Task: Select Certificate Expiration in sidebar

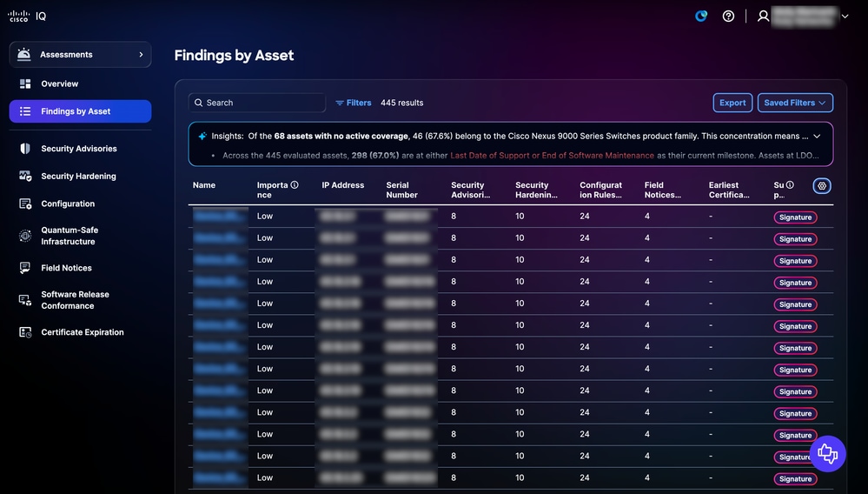Action: point(80,332)
